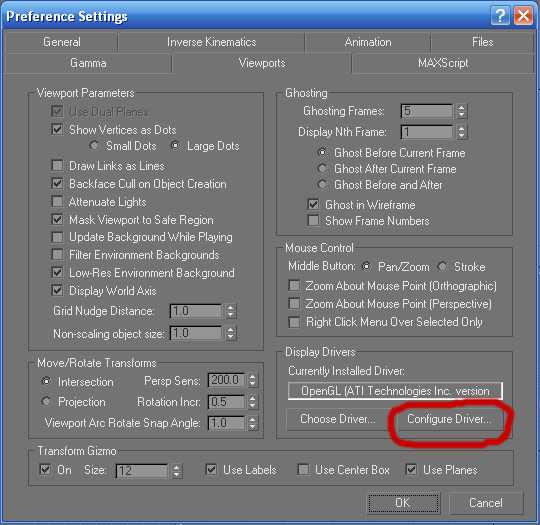Confirm settings with OK button

pyautogui.click(x=403, y=503)
